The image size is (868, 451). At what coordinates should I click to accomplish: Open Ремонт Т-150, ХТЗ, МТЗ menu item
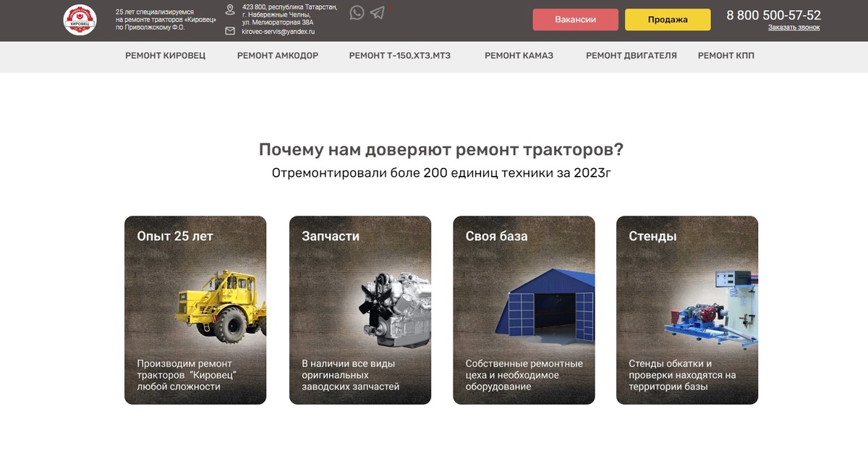pyautogui.click(x=399, y=56)
